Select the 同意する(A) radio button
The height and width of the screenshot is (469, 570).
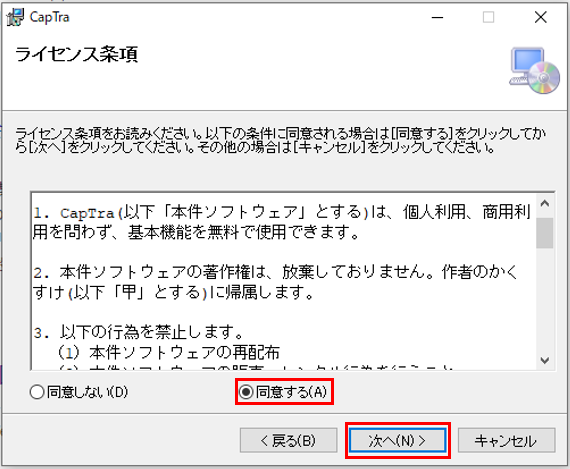tap(283, 392)
